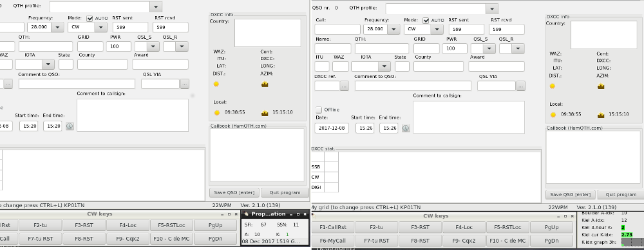644x251 pixels.
Task: Click Comment to callsign box in right window
Action: click(469, 117)
